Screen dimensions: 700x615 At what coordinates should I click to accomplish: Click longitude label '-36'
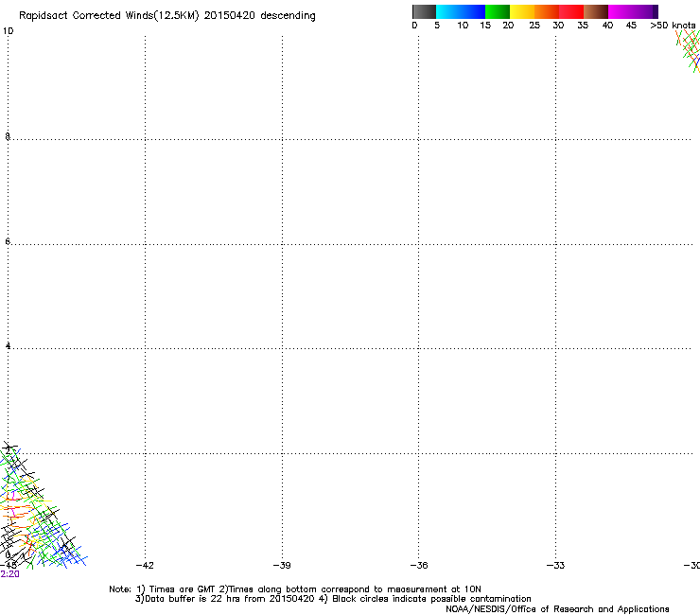click(x=419, y=566)
